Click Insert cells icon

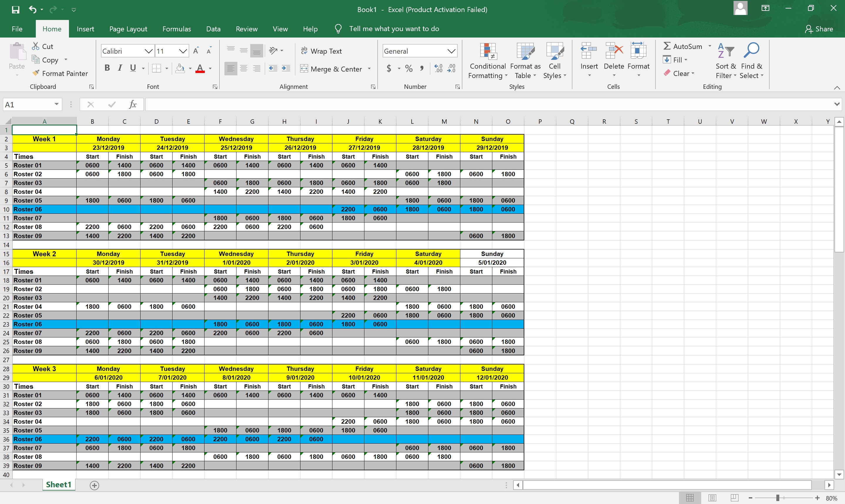(589, 51)
